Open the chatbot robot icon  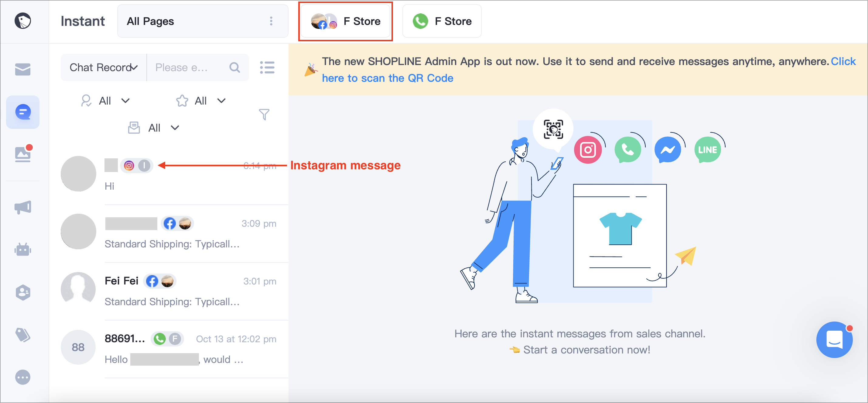point(23,250)
